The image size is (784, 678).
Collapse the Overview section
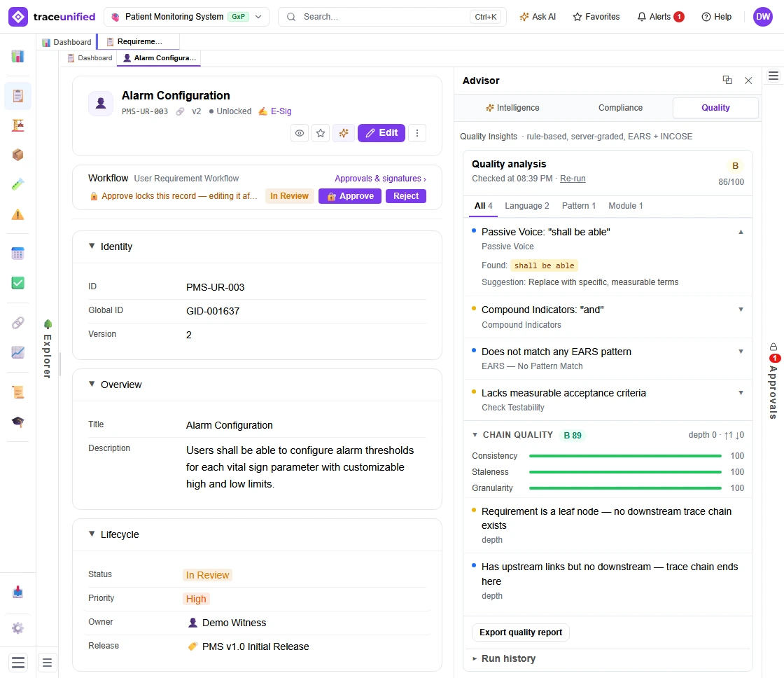(x=92, y=385)
